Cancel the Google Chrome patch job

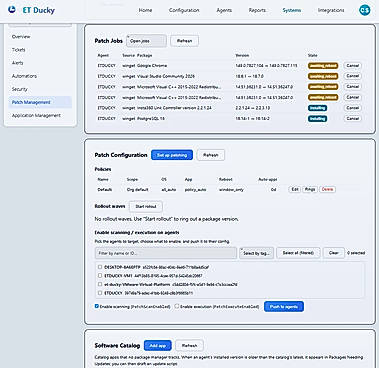pos(352,66)
